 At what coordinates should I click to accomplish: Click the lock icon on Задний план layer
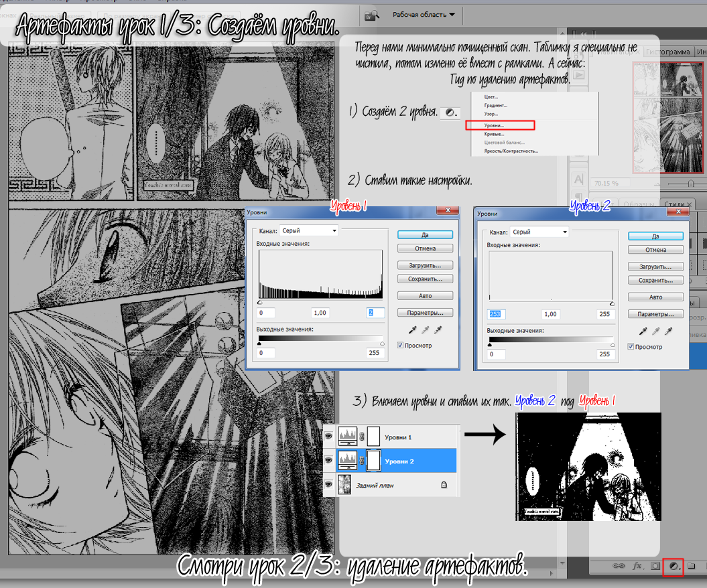444,485
